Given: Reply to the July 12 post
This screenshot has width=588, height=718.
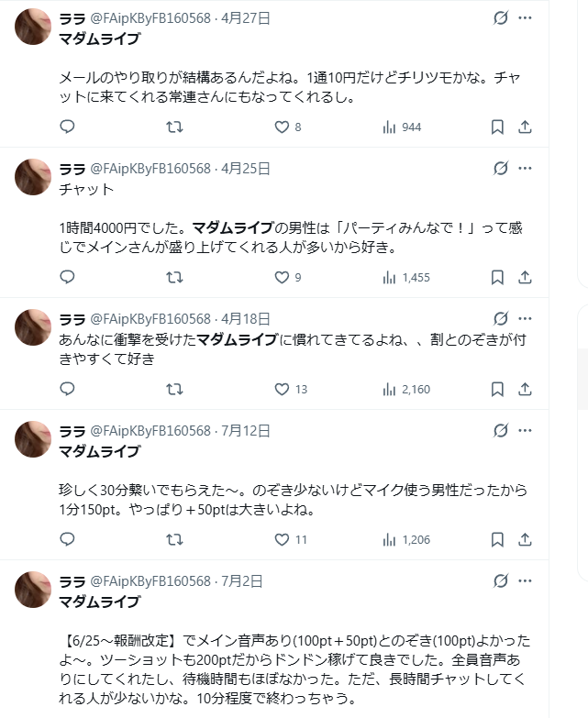Looking at the screenshot, I should [67, 539].
